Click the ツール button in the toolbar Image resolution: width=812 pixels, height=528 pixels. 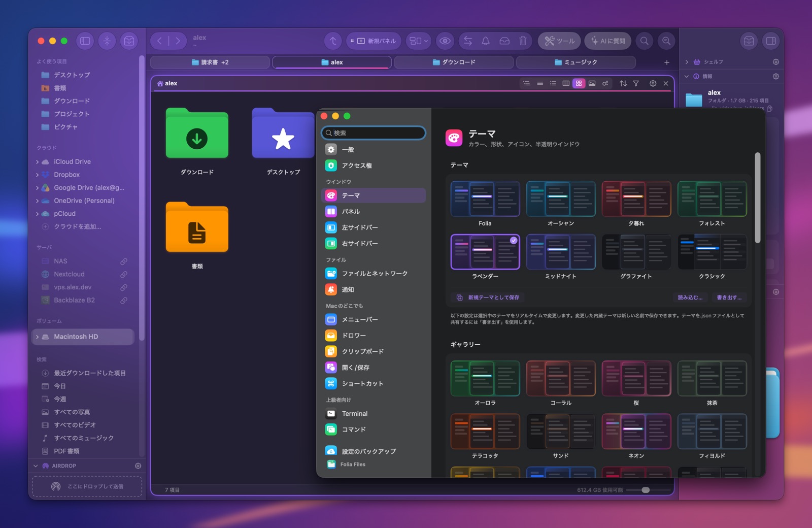pyautogui.click(x=559, y=41)
